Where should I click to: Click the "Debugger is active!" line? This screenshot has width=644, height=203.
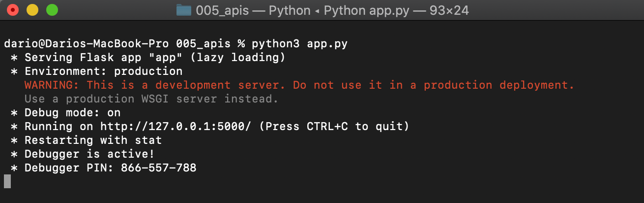point(89,154)
